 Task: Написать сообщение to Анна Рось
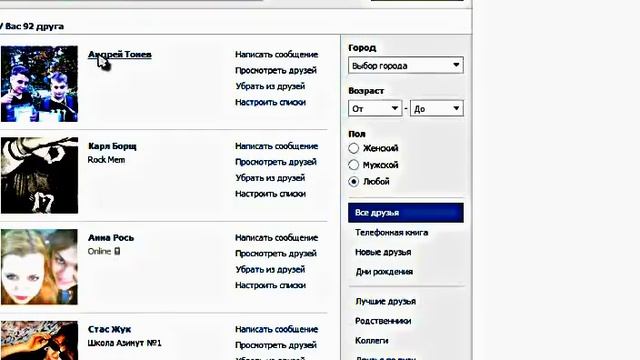tap(276, 238)
